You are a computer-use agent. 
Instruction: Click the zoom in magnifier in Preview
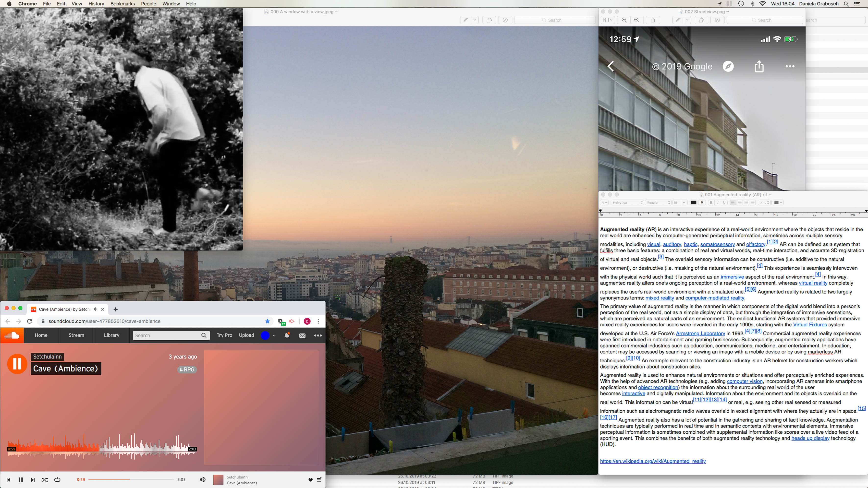click(x=636, y=20)
